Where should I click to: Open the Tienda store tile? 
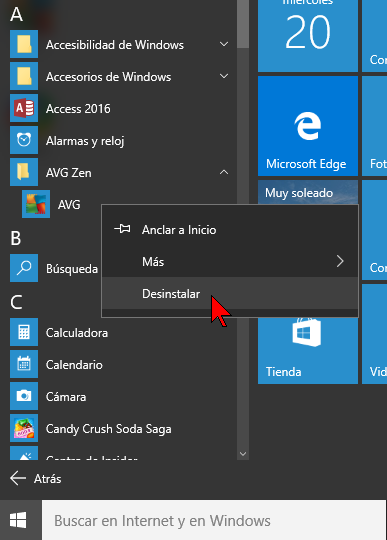[x=308, y=351]
